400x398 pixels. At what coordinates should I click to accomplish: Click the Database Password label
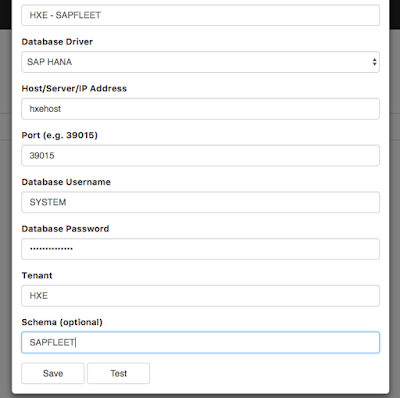pos(65,229)
